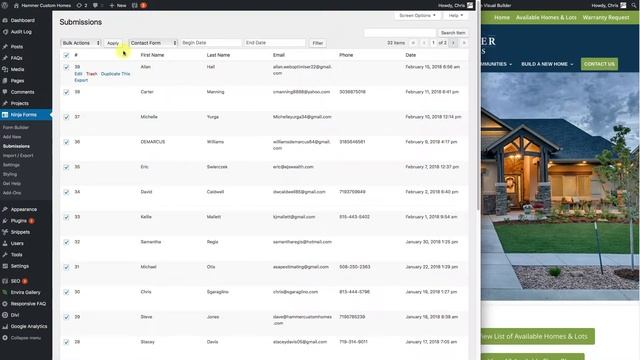
Task: Click the Begin Date field
Action: (211, 43)
